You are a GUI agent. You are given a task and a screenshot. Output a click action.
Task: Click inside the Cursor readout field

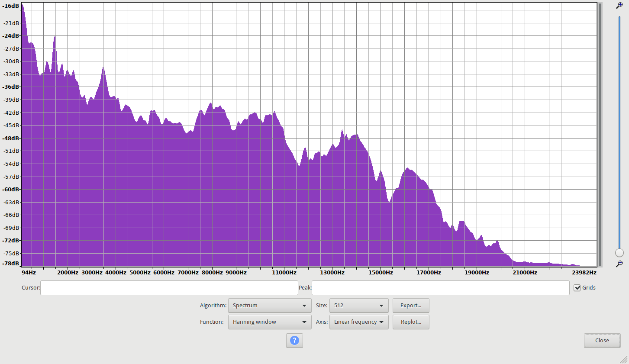click(x=169, y=288)
